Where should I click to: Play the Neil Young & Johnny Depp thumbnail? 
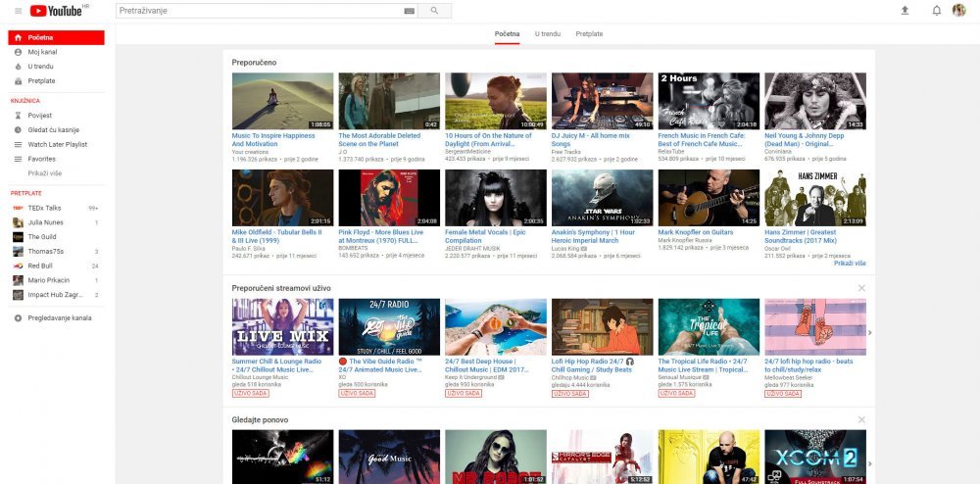[815, 101]
